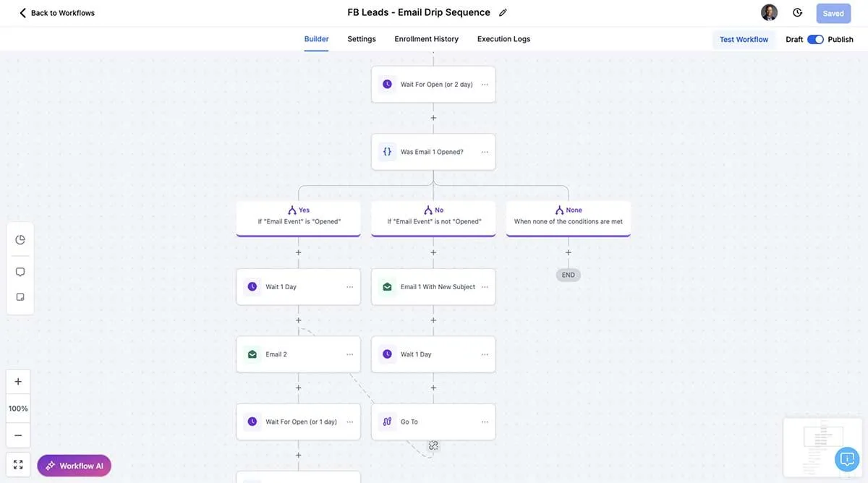The height and width of the screenshot is (483, 868).
Task: Launch the Workflow AI assistant
Action: pos(75,466)
